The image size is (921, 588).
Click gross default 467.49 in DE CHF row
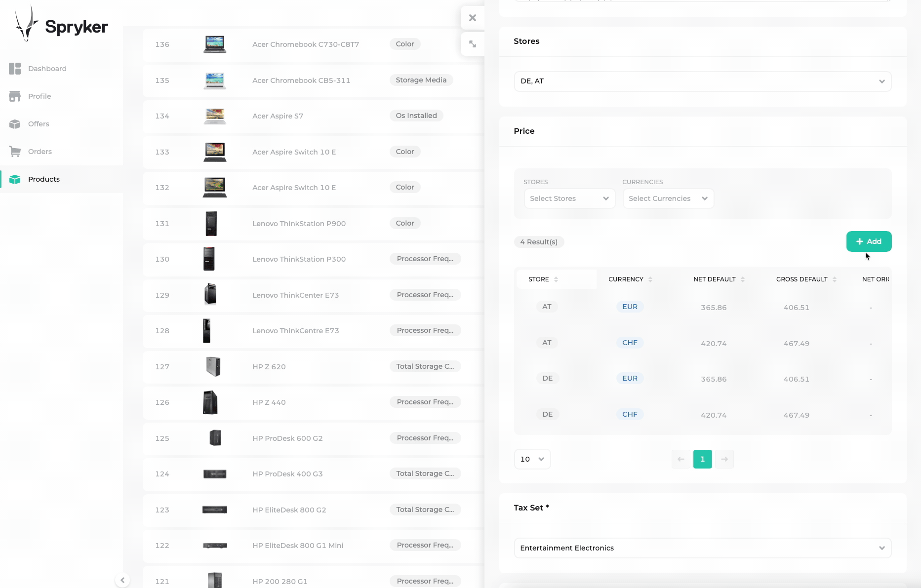click(x=797, y=415)
